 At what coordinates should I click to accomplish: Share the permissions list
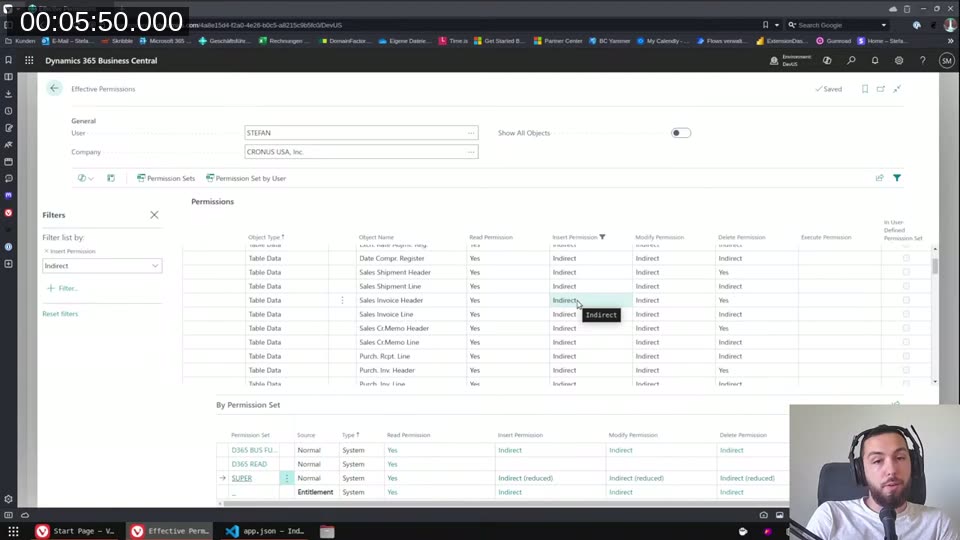click(x=879, y=178)
